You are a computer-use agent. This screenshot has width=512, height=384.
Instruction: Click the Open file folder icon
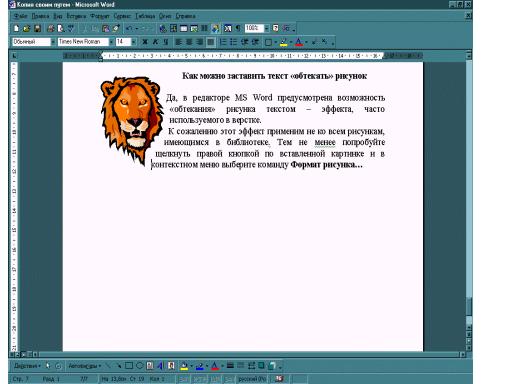click(x=26, y=28)
